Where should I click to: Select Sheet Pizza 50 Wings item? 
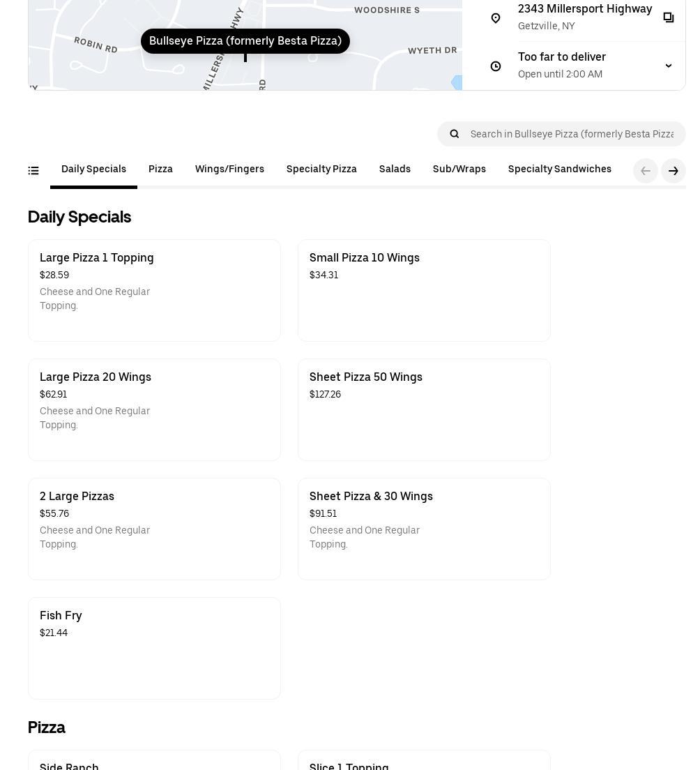pyautogui.click(x=424, y=409)
